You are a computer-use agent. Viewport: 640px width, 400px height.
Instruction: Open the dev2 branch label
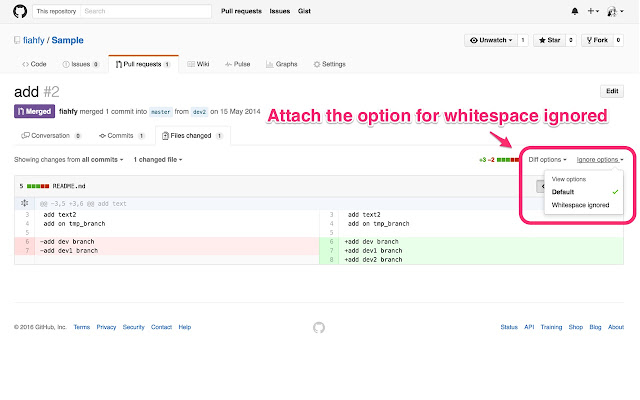[x=199, y=111]
